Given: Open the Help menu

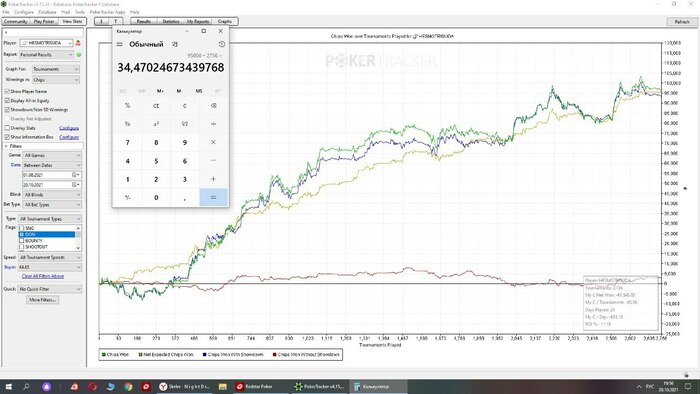Looking at the screenshot, I should coord(134,12).
